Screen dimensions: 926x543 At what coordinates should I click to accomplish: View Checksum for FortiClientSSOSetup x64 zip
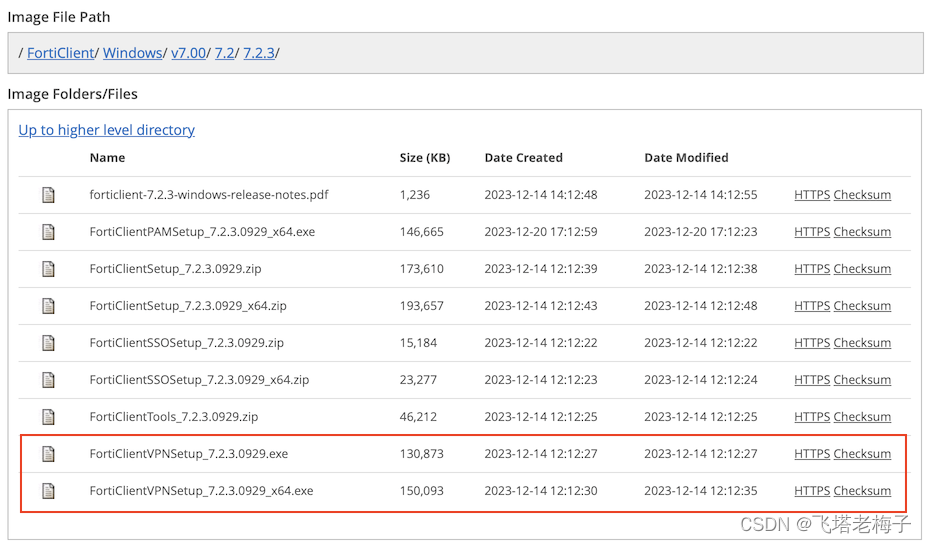862,380
